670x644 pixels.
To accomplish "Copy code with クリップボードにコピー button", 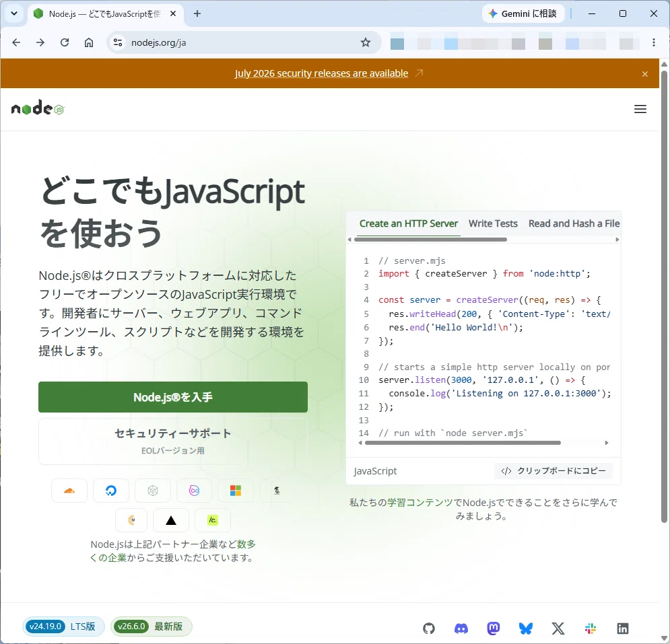I will tap(554, 470).
